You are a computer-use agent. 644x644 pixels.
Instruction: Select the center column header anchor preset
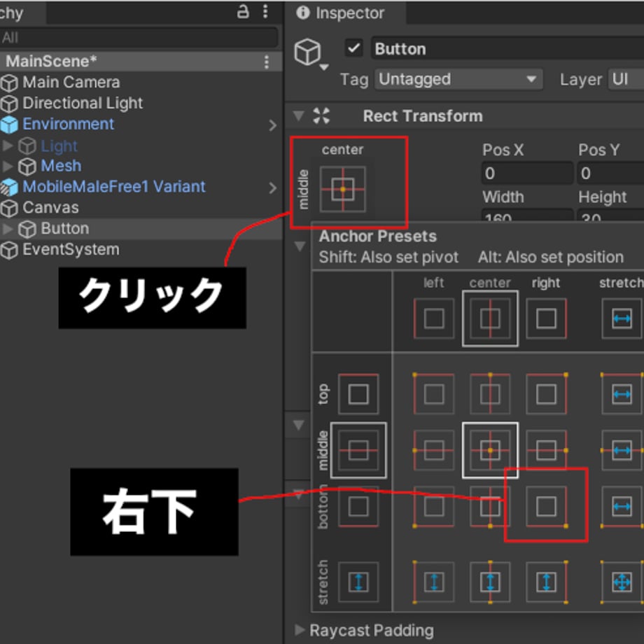coord(490,318)
